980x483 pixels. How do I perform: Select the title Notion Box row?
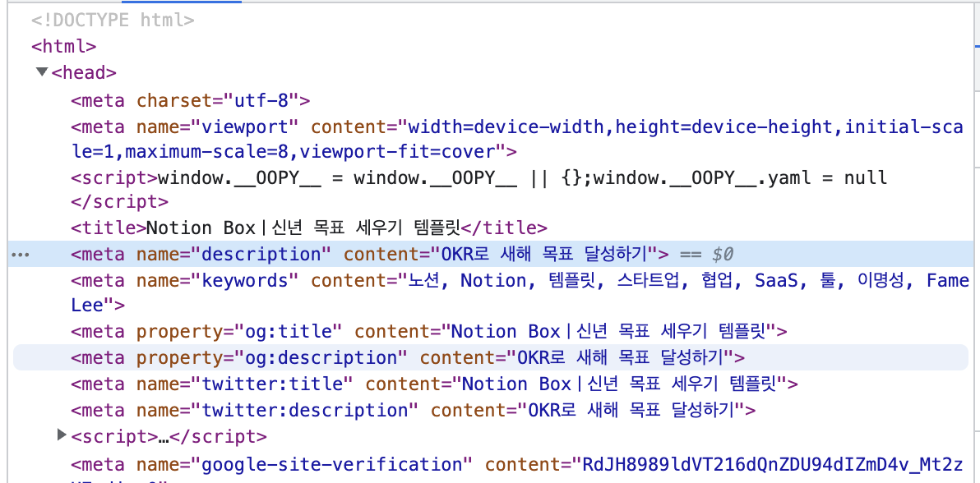pyautogui.click(x=309, y=228)
